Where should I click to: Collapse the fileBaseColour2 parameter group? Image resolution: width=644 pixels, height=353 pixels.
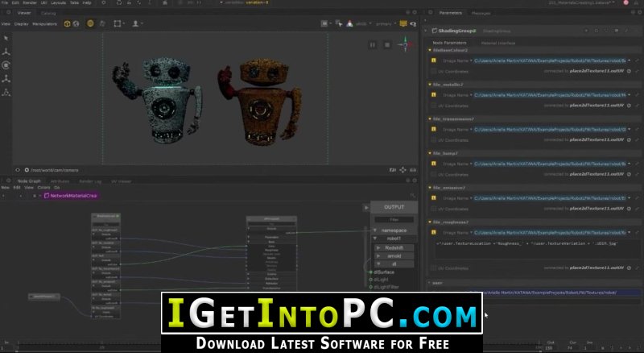pyautogui.click(x=430, y=50)
